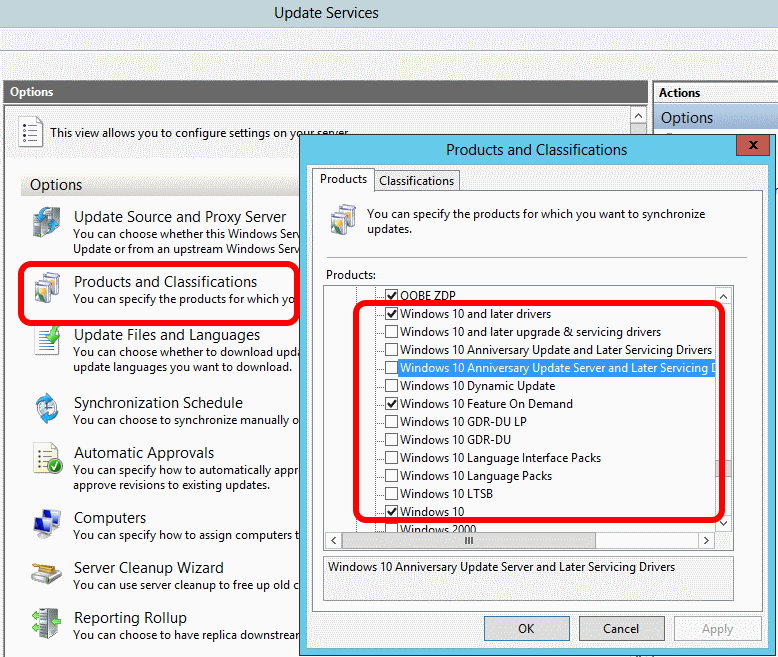
Task: Click the Automatic Approvals icon
Action: click(x=46, y=460)
